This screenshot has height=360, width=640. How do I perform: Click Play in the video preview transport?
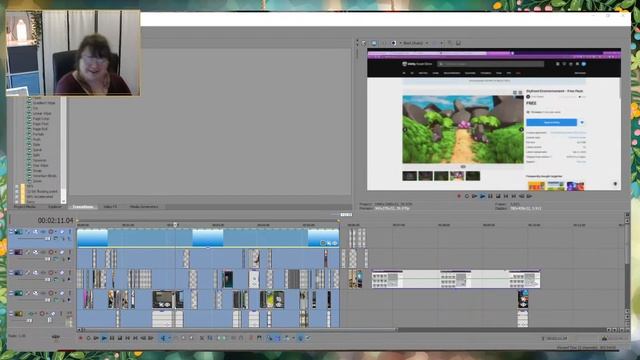click(x=482, y=196)
